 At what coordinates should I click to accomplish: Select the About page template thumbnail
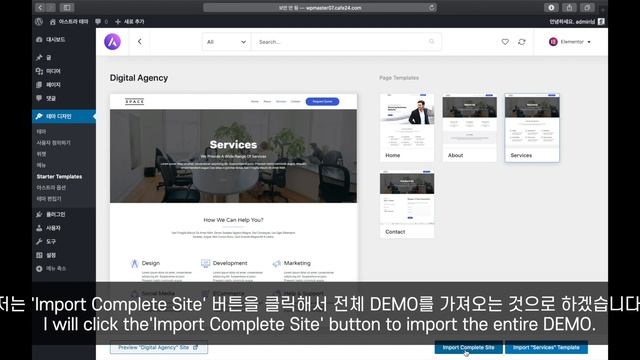[469, 127]
